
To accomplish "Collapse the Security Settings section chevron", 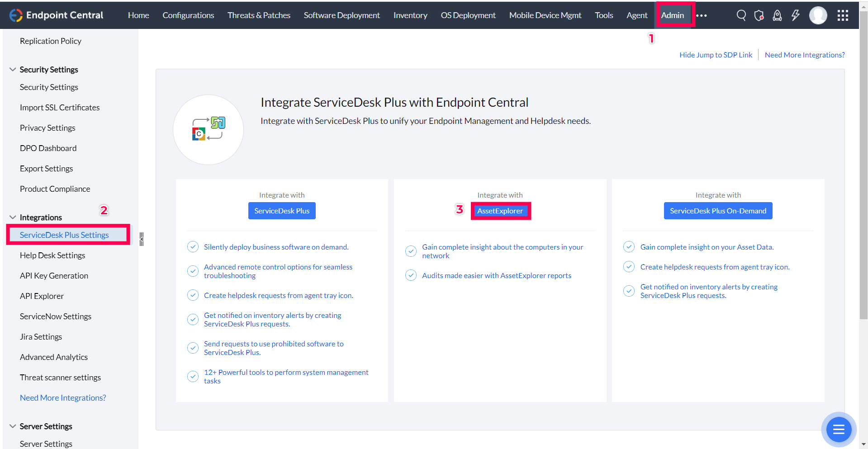I will click(12, 69).
